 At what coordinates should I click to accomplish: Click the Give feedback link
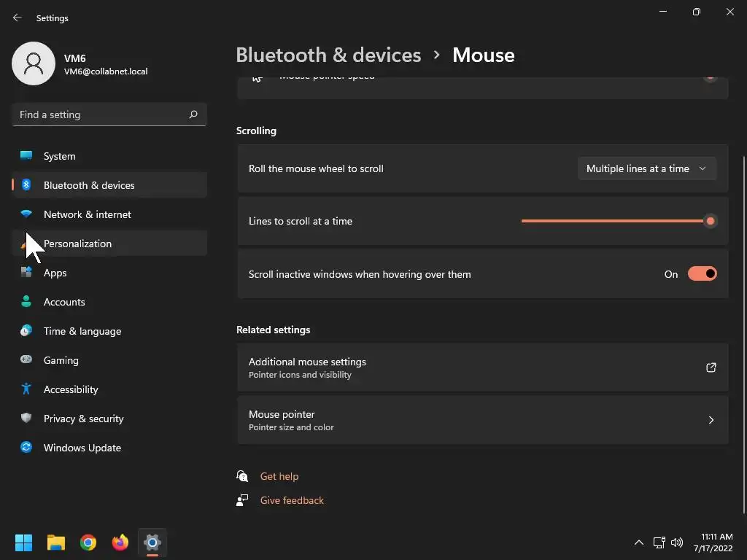coord(292,500)
